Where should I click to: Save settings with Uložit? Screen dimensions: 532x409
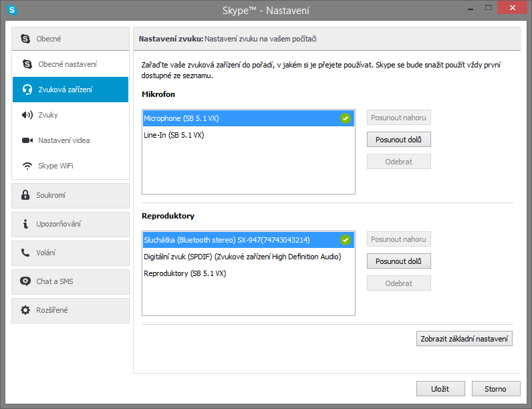coord(440,389)
